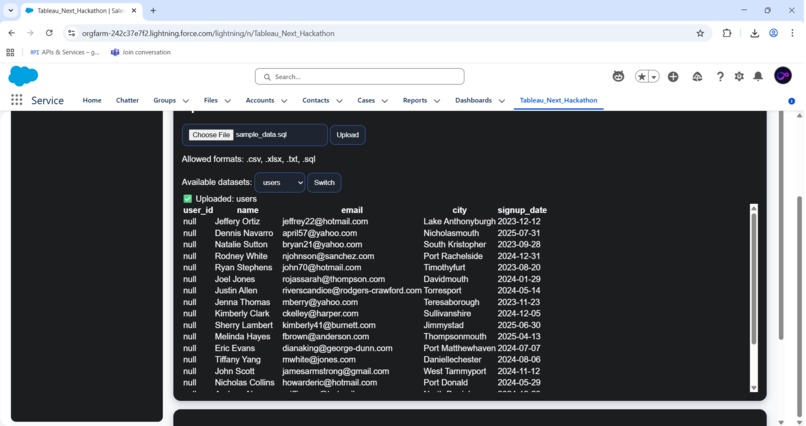
Task: Open Salesforce Help question mark icon
Action: coord(720,77)
